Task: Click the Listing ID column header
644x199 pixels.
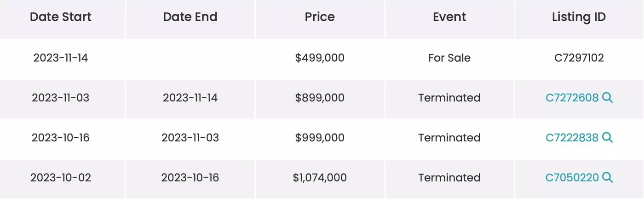Action: 579,17
